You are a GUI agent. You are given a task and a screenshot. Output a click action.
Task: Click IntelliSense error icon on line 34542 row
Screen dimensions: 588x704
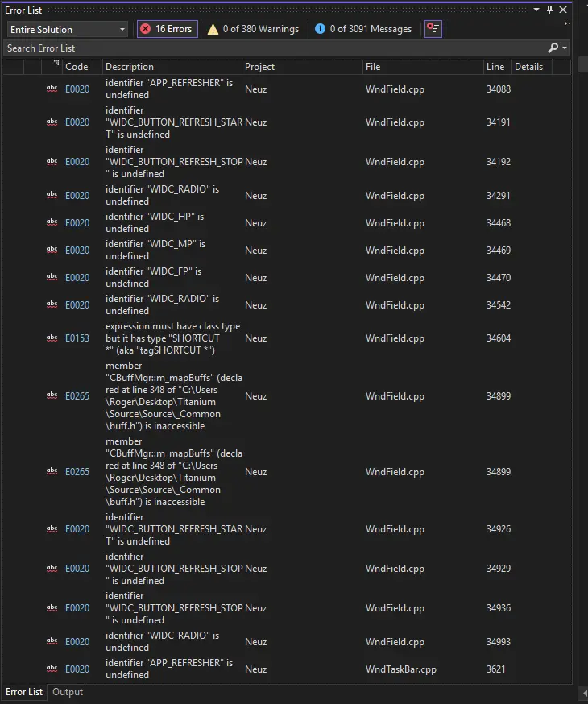click(52, 304)
